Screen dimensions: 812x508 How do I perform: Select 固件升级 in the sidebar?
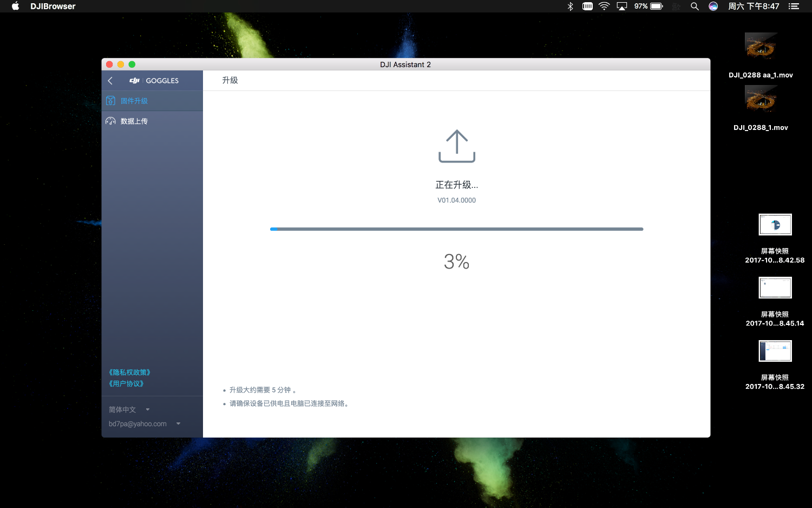tap(152, 101)
